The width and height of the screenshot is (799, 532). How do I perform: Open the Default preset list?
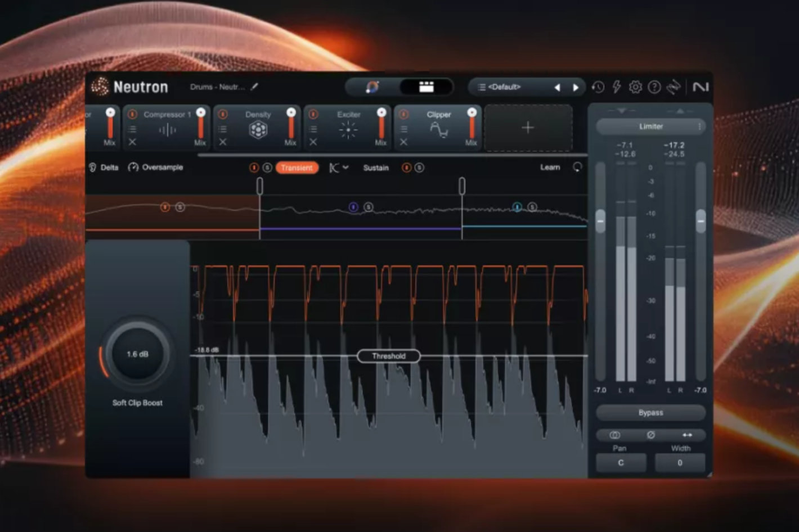pos(500,87)
